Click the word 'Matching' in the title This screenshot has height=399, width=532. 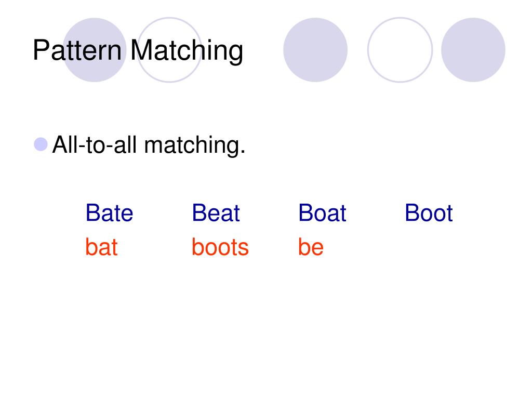point(187,50)
